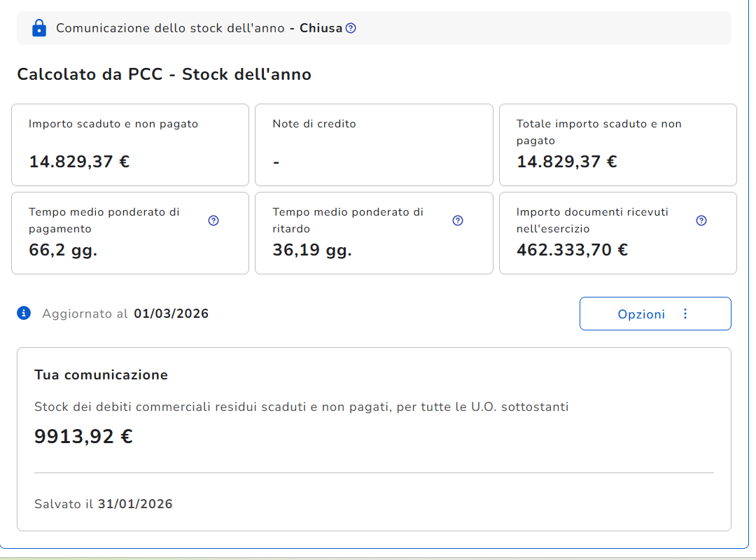Click the Tua comunicazione heading
The image size is (756, 560).
click(101, 374)
